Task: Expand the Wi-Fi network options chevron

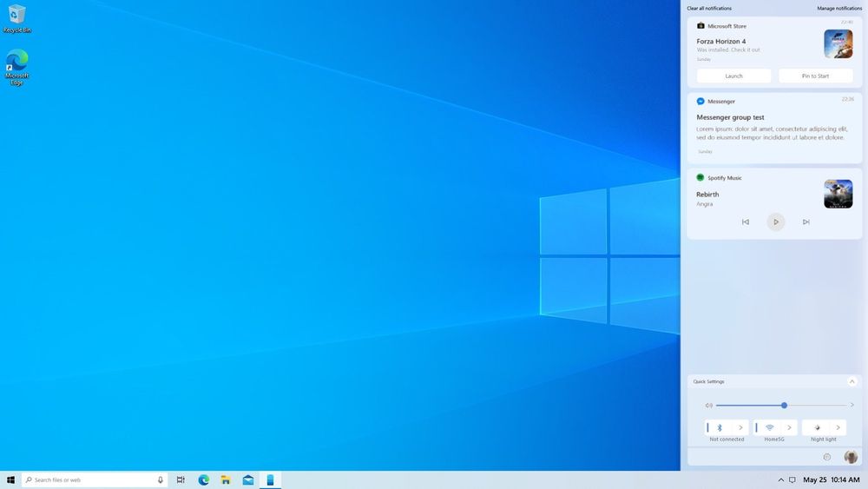Action: (x=789, y=427)
